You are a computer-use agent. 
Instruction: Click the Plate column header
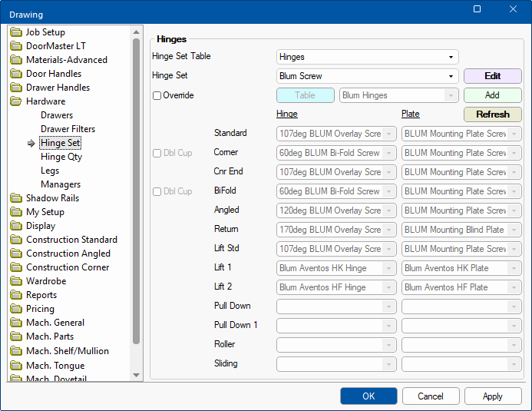(x=411, y=114)
